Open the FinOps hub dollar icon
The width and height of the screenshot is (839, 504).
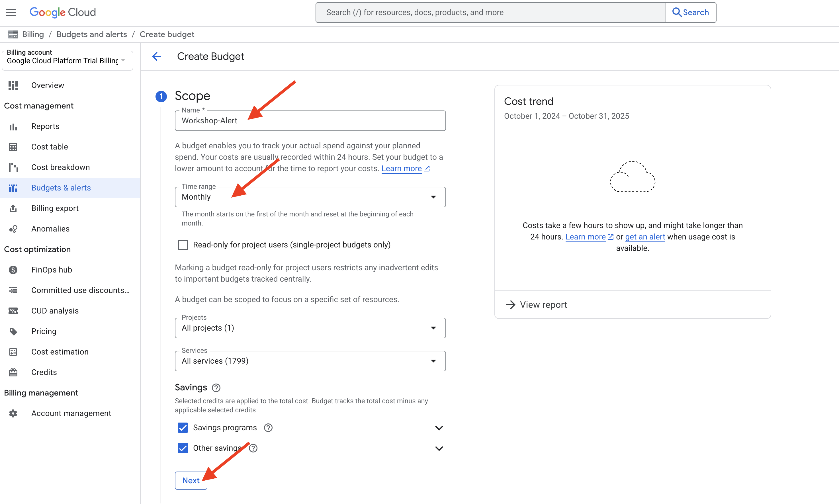[x=13, y=270]
